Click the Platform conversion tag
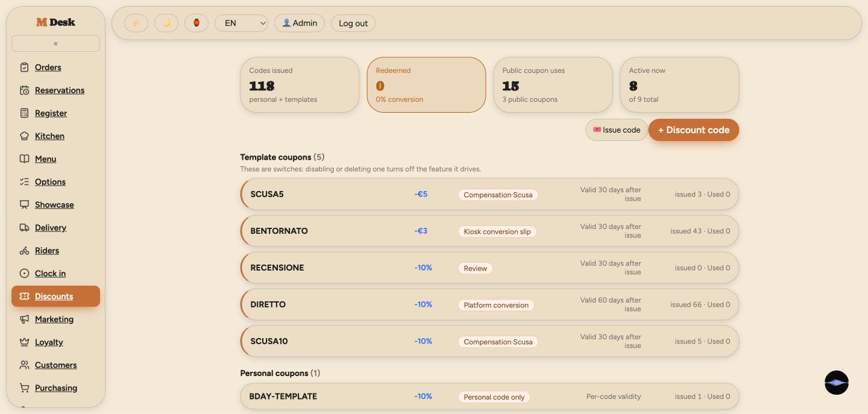Image resolution: width=868 pixels, height=414 pixels. 496,305
